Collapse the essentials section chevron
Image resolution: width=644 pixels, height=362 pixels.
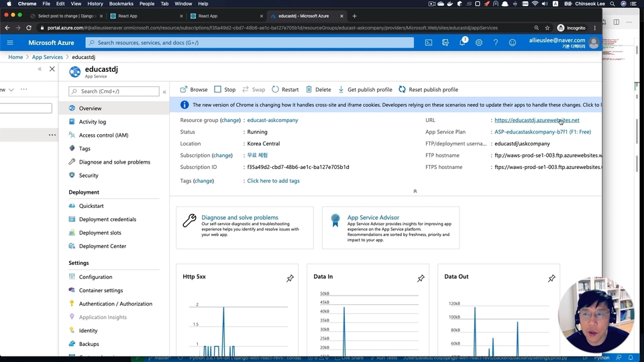415,191
